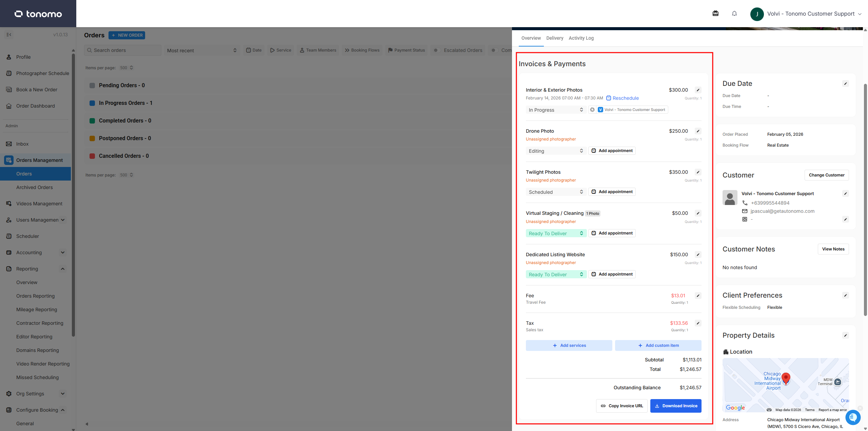This screenshot has width=868, height=431.
Task: Open the chat support bubble
Action: [853, 417]
